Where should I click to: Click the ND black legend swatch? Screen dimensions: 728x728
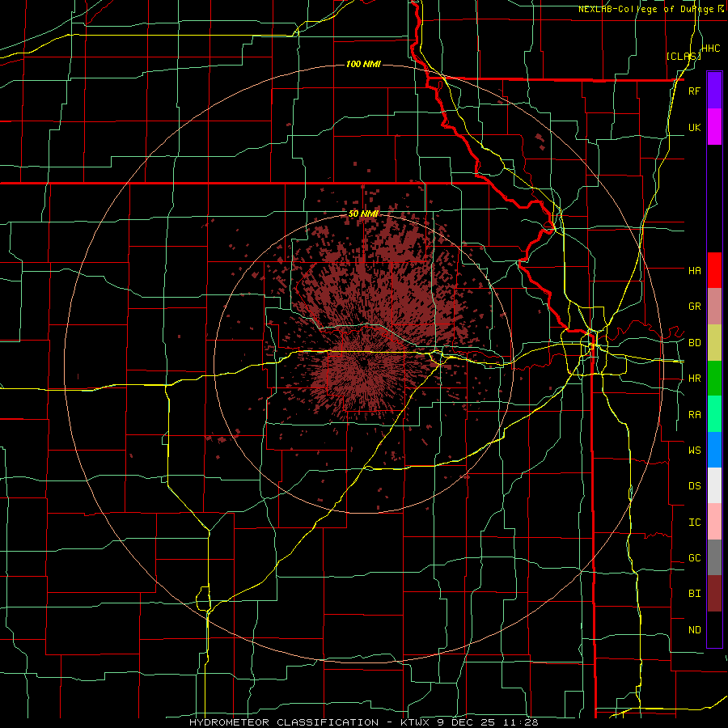714,629
